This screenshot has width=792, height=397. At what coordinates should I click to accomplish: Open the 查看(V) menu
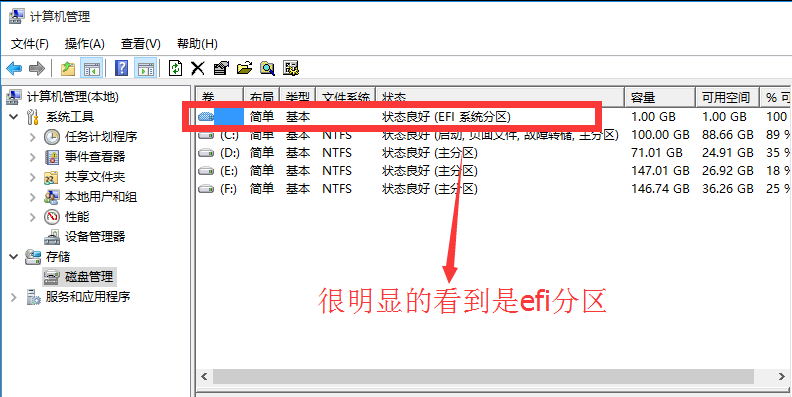141,43
